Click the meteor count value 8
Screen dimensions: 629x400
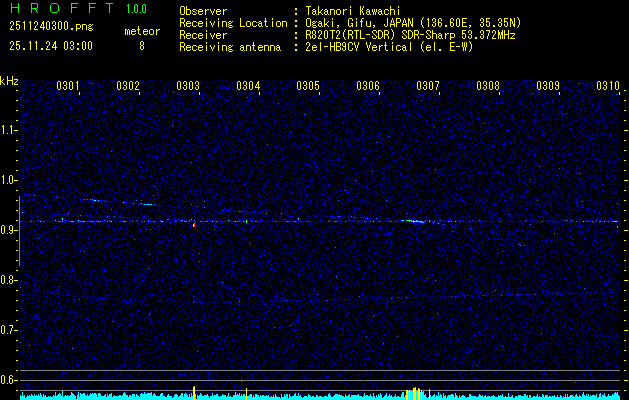pyautogui.click(x=141, y=46)
